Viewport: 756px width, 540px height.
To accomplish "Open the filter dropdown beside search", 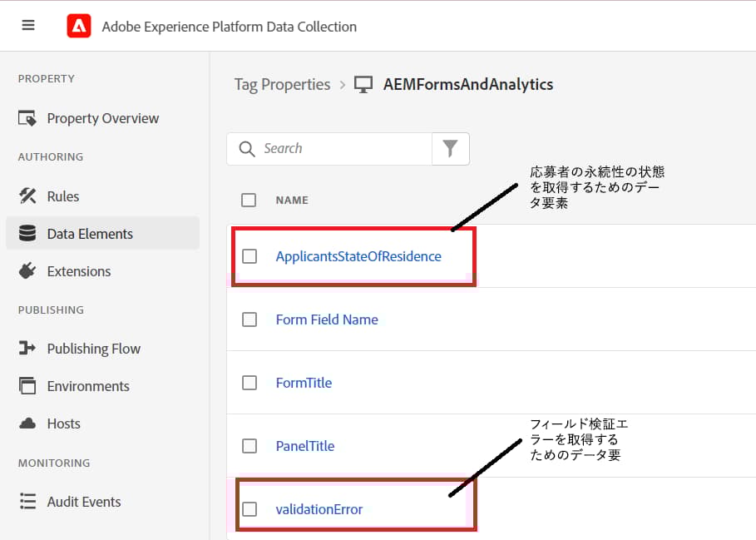I will 450,148.
